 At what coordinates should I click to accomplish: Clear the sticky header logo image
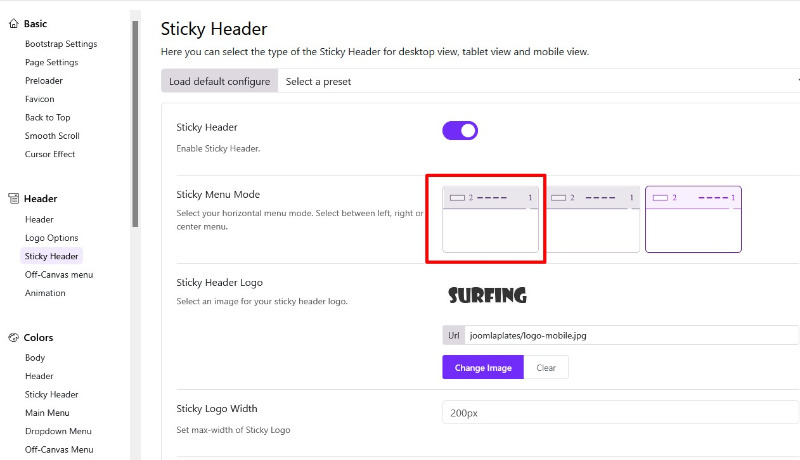tap(546, 368)
